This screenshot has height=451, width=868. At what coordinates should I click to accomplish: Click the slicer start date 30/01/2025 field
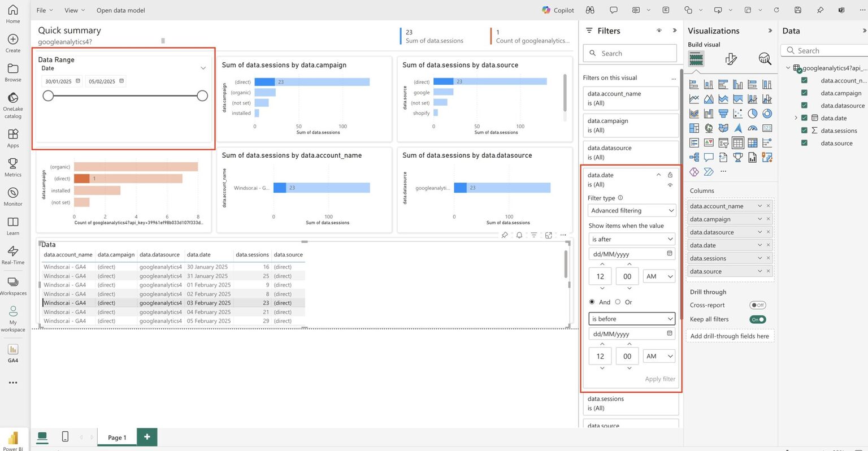click(62, 81)
